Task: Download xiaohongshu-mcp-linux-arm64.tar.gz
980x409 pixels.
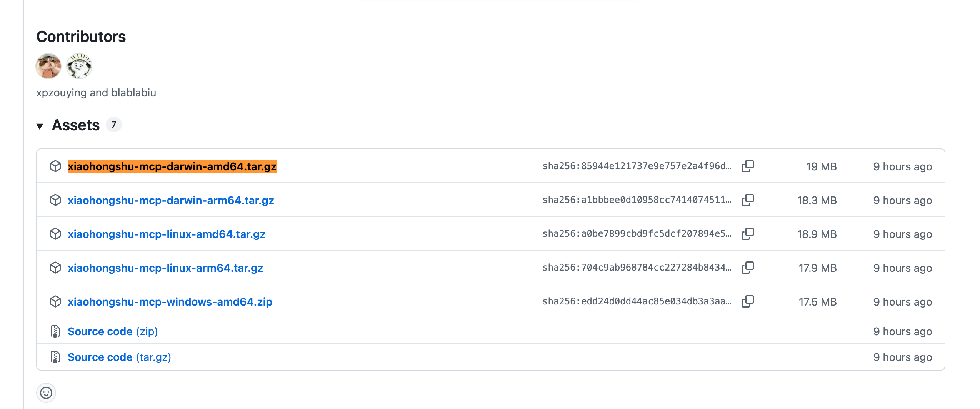Action: [x=165, y=268]
